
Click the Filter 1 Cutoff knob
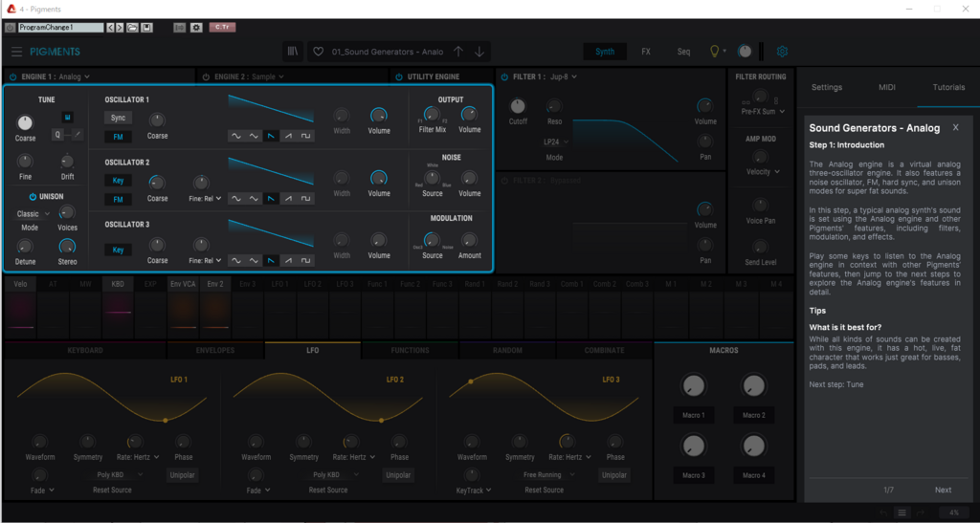518,106
